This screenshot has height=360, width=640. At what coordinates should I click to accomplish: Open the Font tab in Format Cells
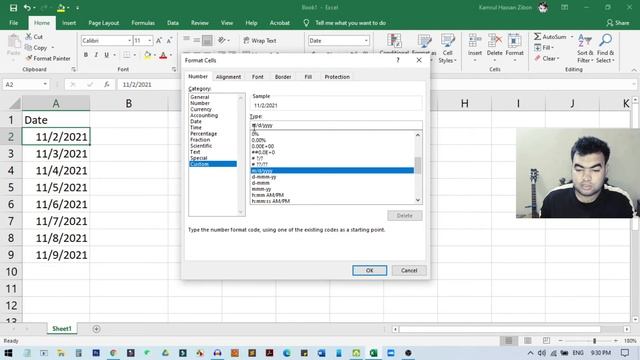[x=258, y=77]
